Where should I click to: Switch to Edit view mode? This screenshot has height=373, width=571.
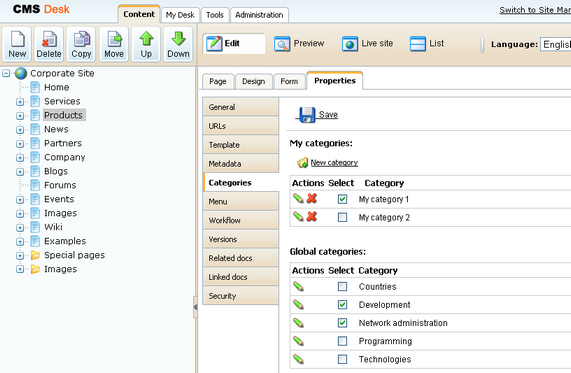(x=234, y=44)
